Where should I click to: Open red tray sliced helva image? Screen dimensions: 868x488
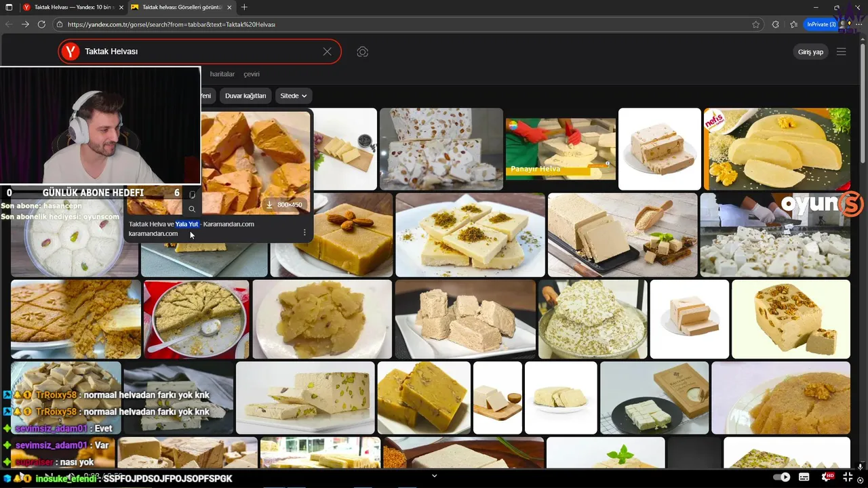pyautogui.click(x=197, y=319)
